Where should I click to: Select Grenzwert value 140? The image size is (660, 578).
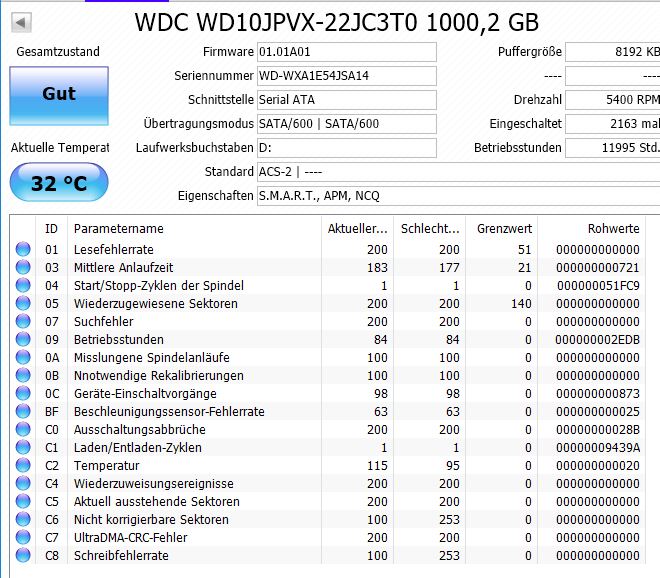[521, 304]
